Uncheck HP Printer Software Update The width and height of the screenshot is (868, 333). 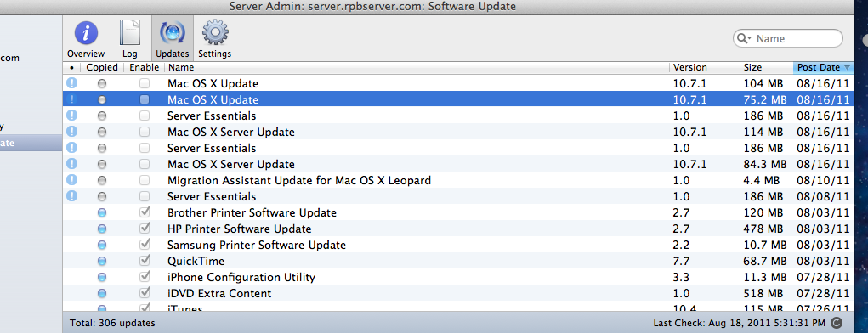(x=145, y=228)
